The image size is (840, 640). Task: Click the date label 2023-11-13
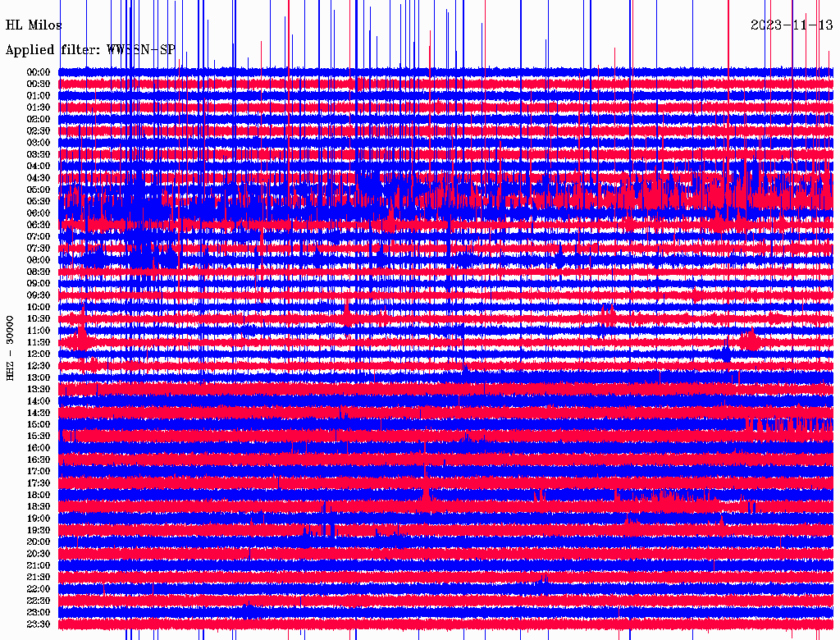coord(792,25)
